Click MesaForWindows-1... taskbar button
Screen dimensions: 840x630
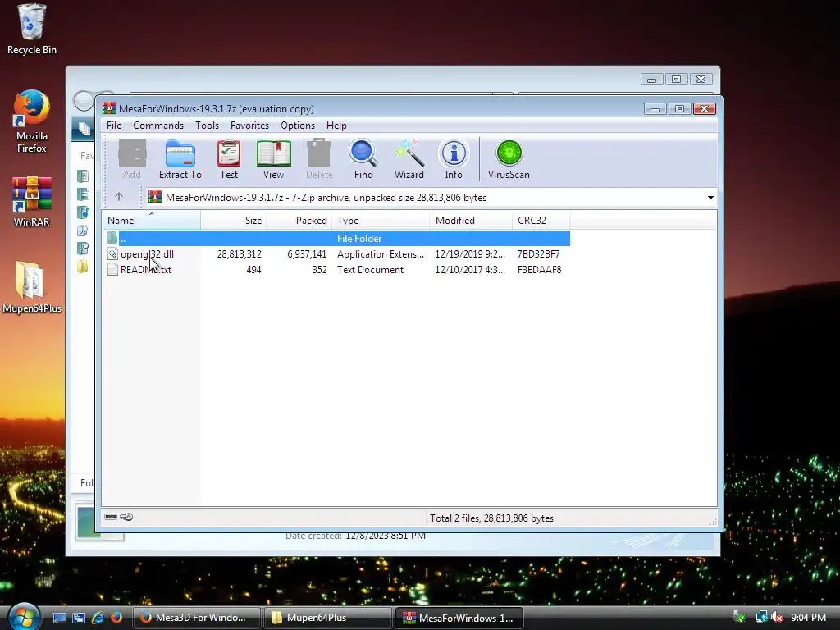point(459,618)
